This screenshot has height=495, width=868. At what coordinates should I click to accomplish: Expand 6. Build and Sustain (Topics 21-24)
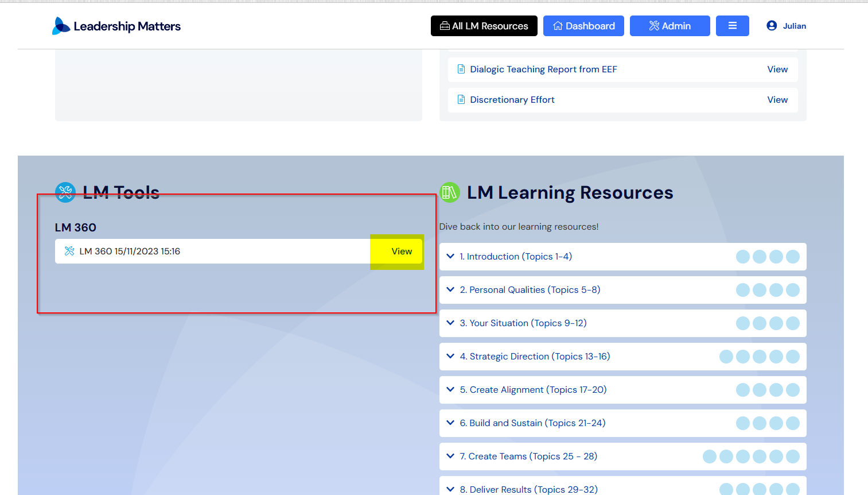(622, 423)
